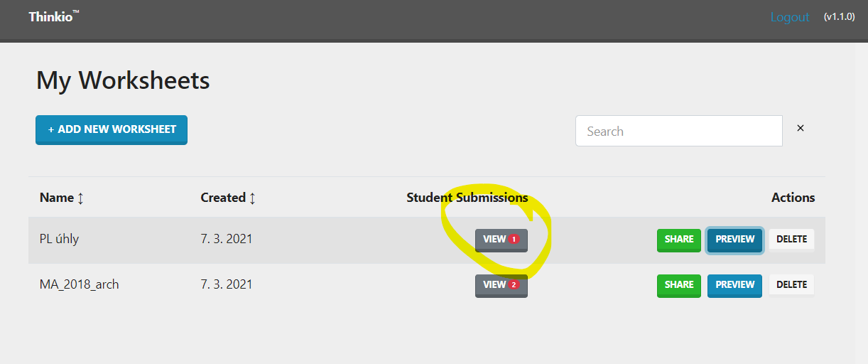
Task: Add a new worksheet
Action: [112, 129]
